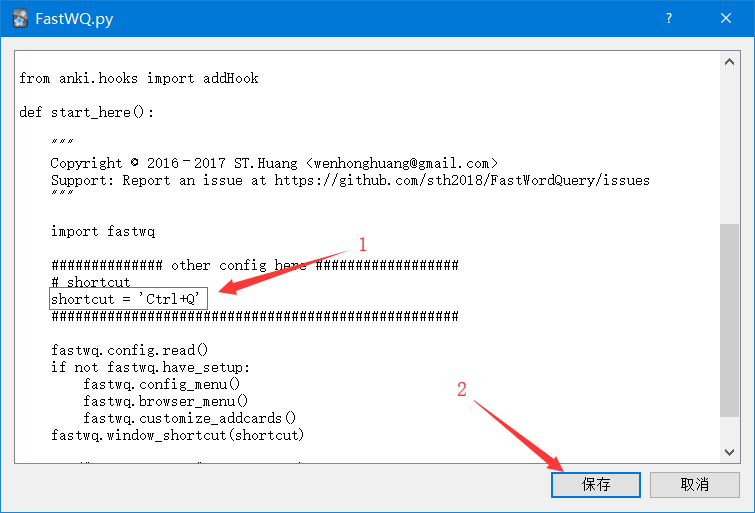
Task: Click the GitHub issues URL in the code
Action: coord(462,180)
